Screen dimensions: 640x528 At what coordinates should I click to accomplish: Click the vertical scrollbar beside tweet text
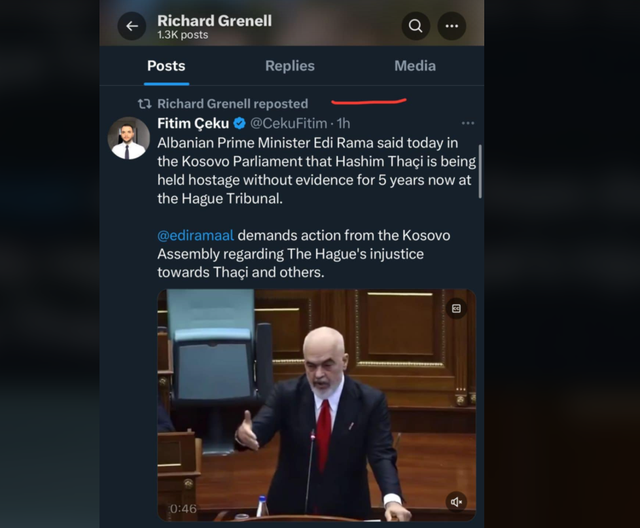[480, 171]
